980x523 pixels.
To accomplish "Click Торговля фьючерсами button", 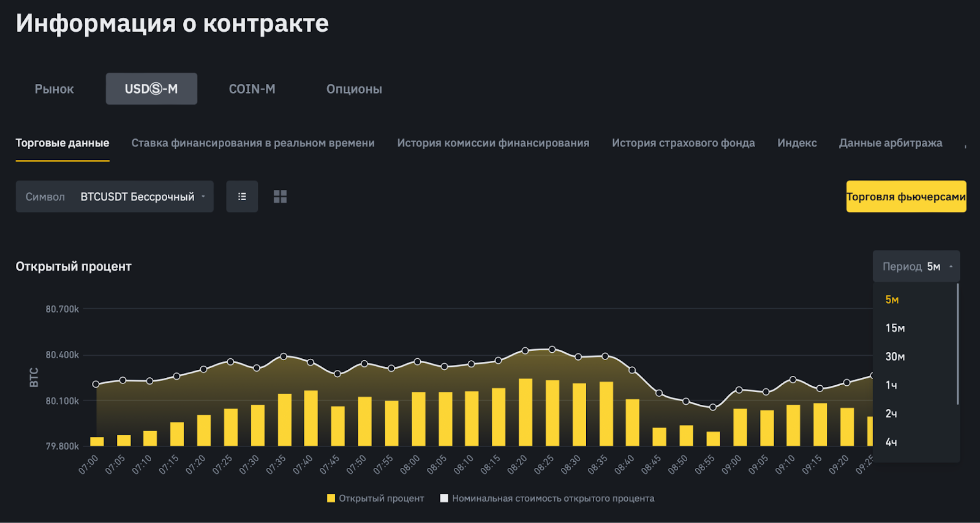I will point(906,197).
